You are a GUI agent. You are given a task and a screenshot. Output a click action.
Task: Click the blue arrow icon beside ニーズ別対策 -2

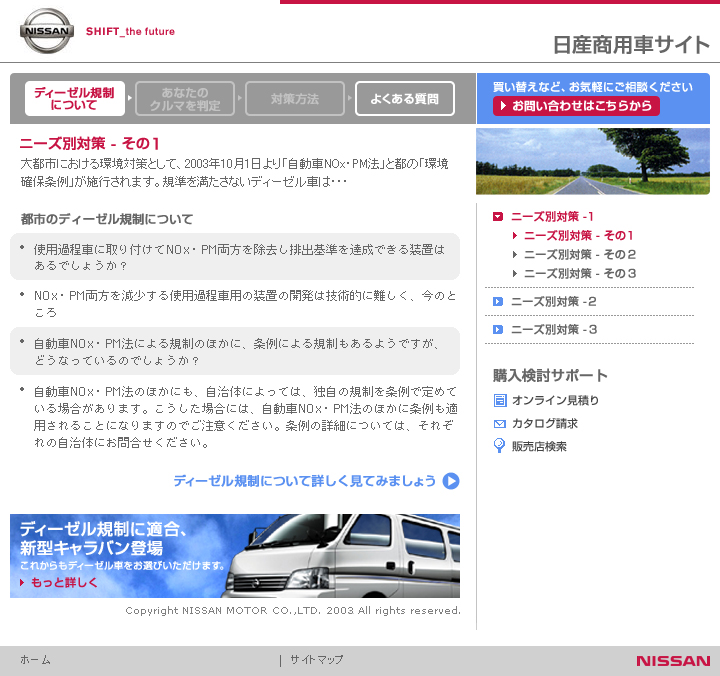coord(498,302)
